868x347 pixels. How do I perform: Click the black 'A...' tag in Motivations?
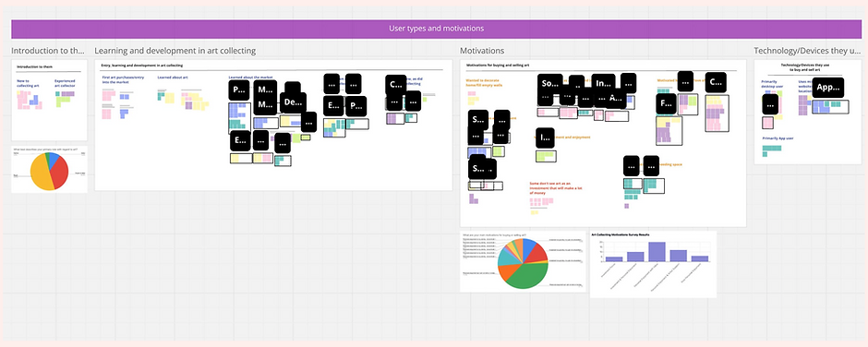pos(616,99)
